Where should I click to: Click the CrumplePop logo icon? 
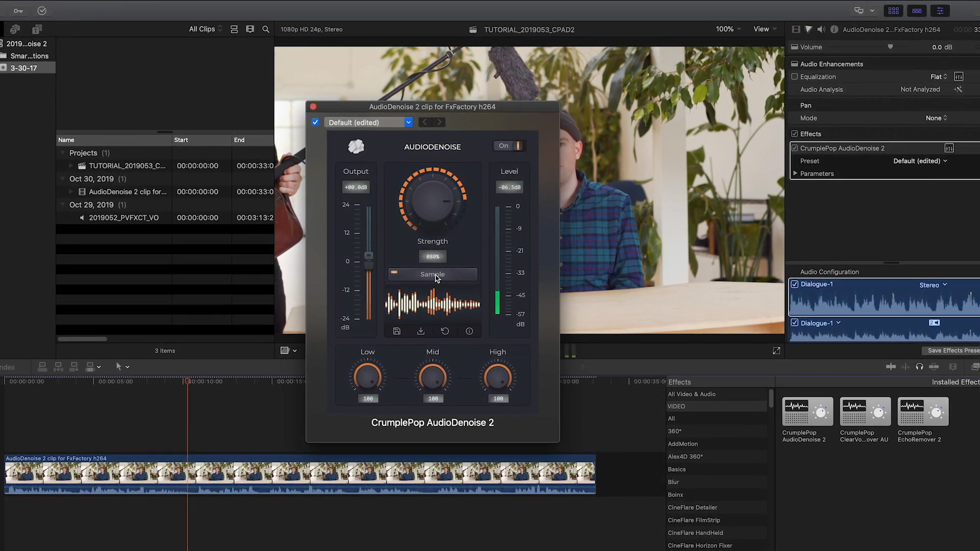(x=356, y=146)
